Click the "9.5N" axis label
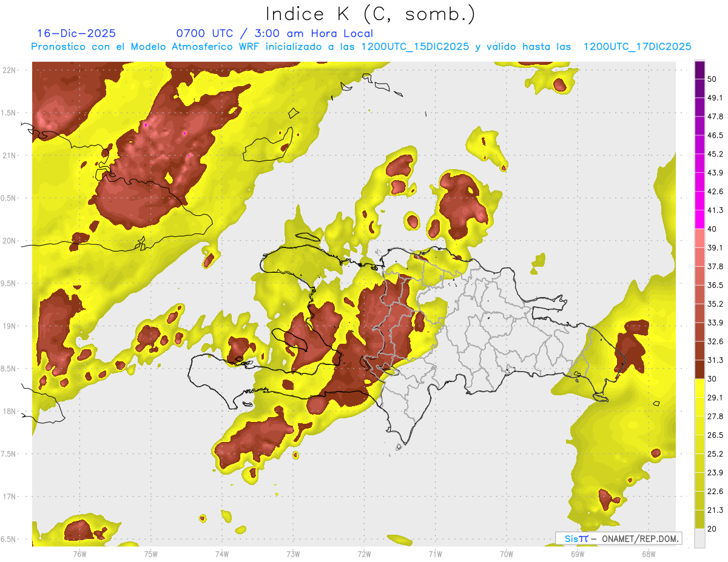728x562 pixels. click(x=9, y=284)
